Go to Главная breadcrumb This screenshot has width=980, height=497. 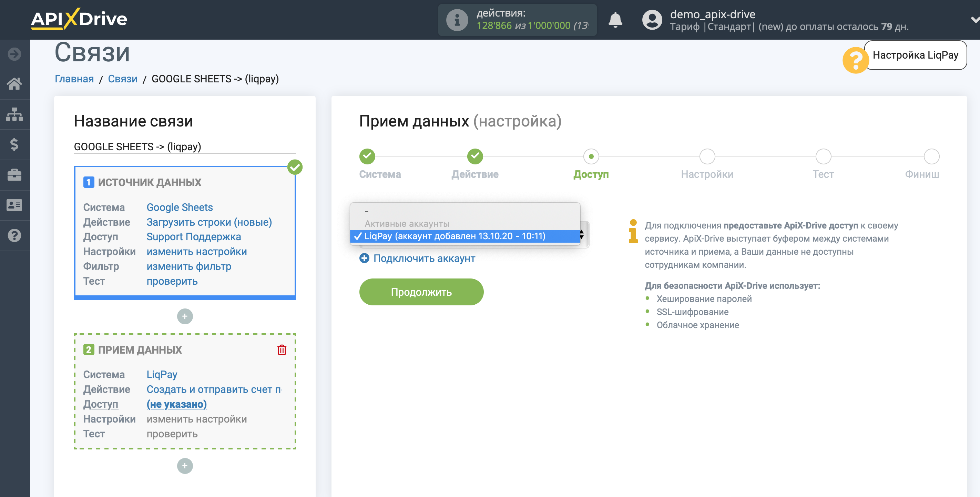[74, 79]
